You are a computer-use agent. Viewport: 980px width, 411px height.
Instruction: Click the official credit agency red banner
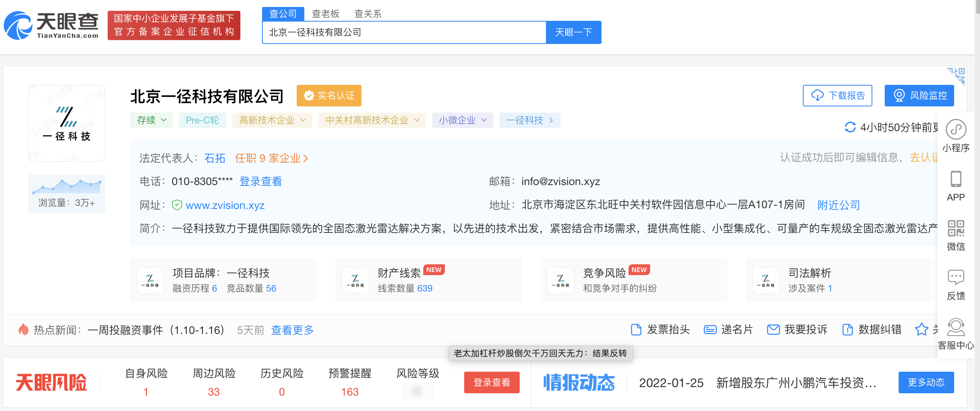click(174, 25)
